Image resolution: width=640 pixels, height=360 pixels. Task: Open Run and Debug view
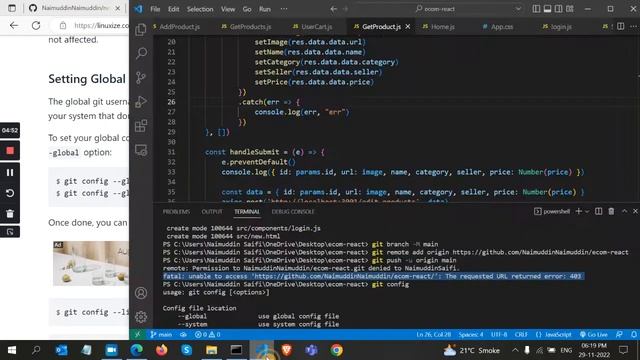[x=141, y=102]
